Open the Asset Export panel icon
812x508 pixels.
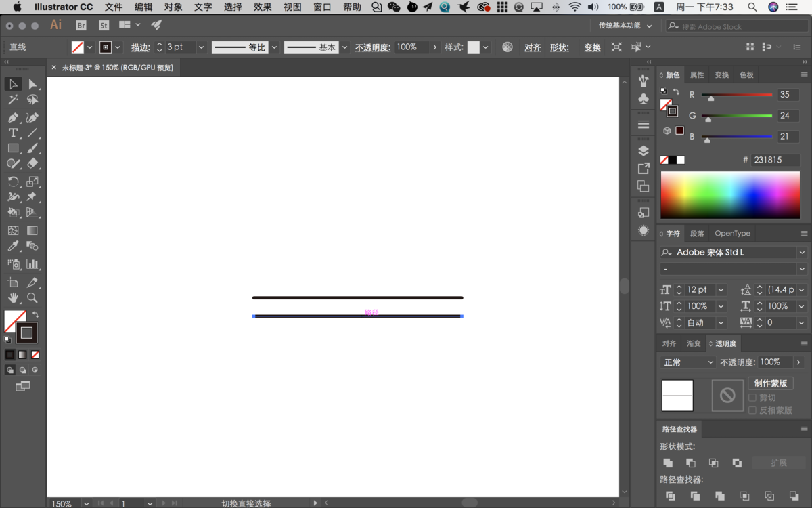pos(644,168)
